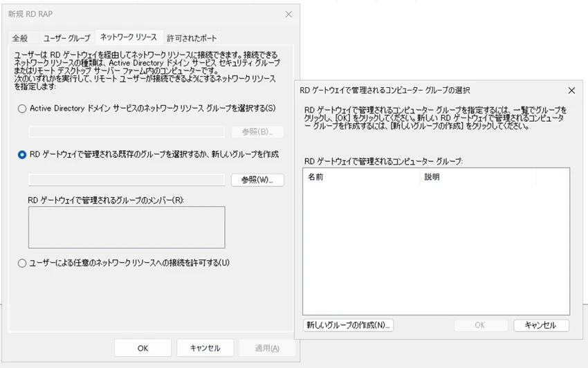Click the disabled 参照(B)... button
Viewport: 588px width, 368px height.
(257, 131)
